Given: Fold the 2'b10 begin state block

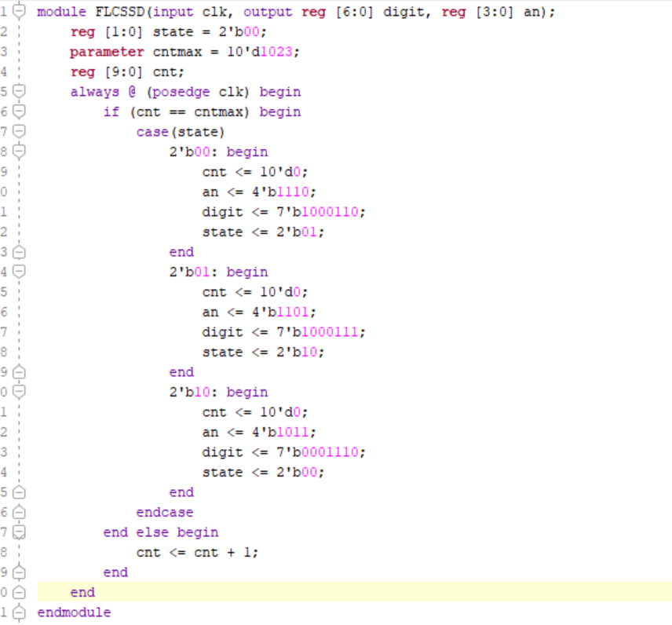Looking at the screenshot, I should point(20,392).
